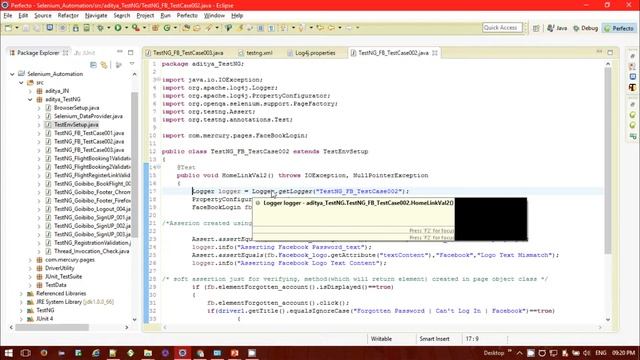Switch to the Perfecto perspective

tap(619, 28)
